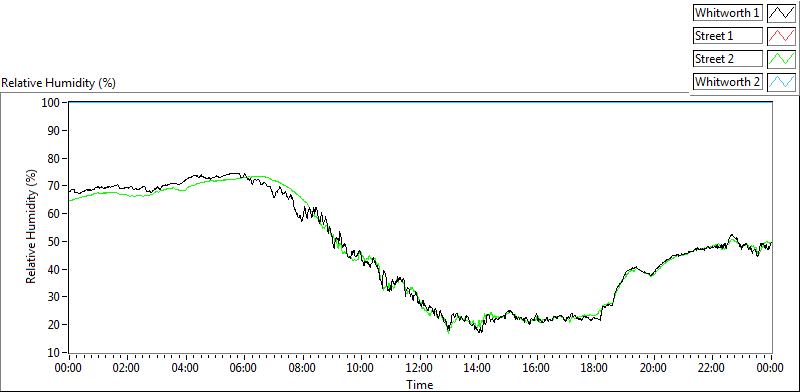Click the 08:00 time axis marker
The width and height of the screenshot is (800, 392).
303,367
